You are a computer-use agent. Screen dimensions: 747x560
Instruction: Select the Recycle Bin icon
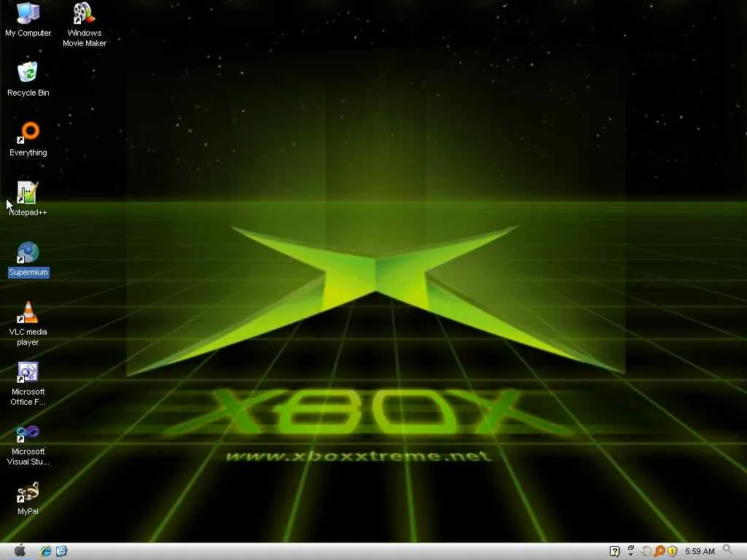pyautogui.click(x=28, y=79)
